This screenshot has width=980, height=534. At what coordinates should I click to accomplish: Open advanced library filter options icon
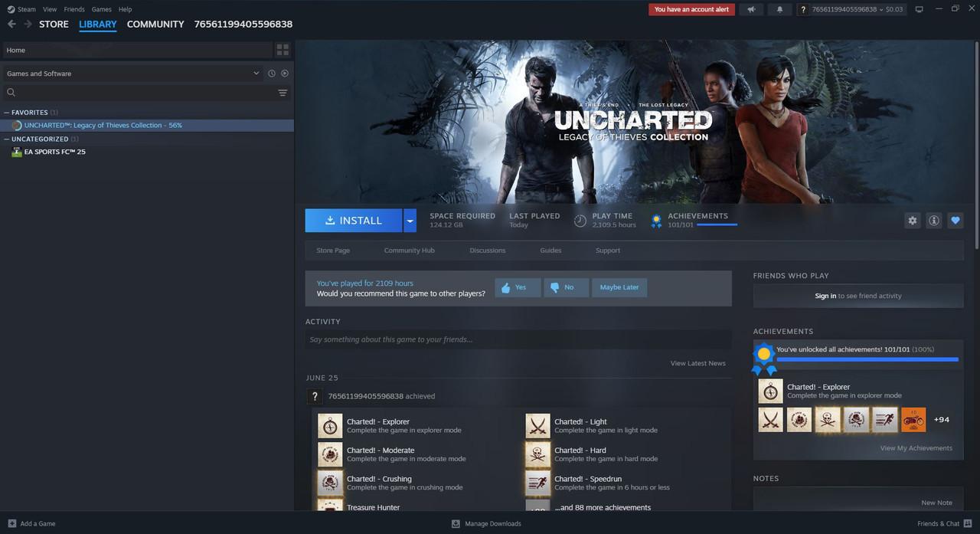283,93
